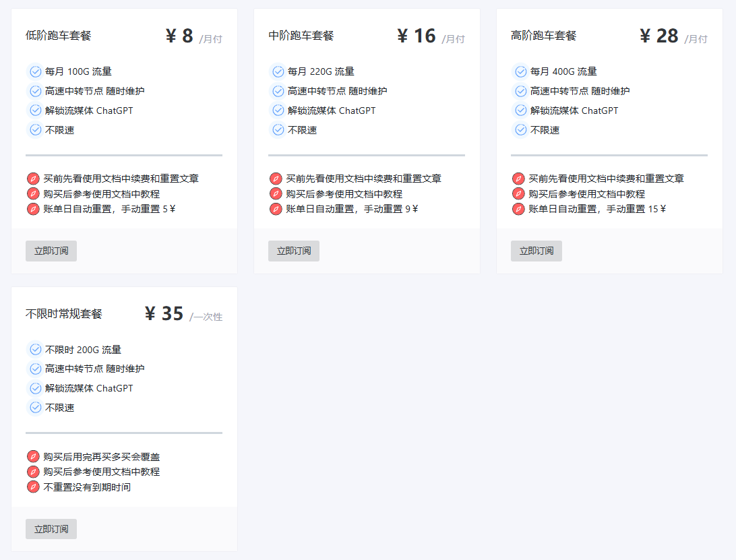Click the check icon beside 不限时 200G 流量

(35, 349)
